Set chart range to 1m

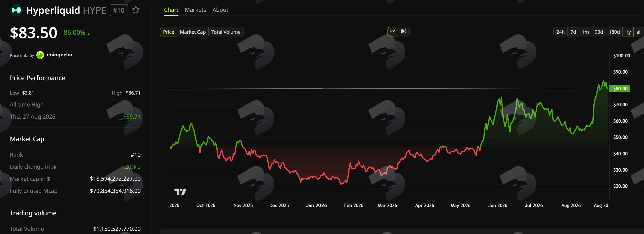tap(585, 32)
